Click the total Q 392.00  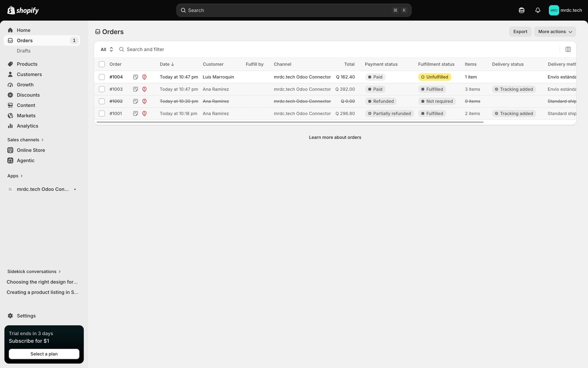pos(345,89)
